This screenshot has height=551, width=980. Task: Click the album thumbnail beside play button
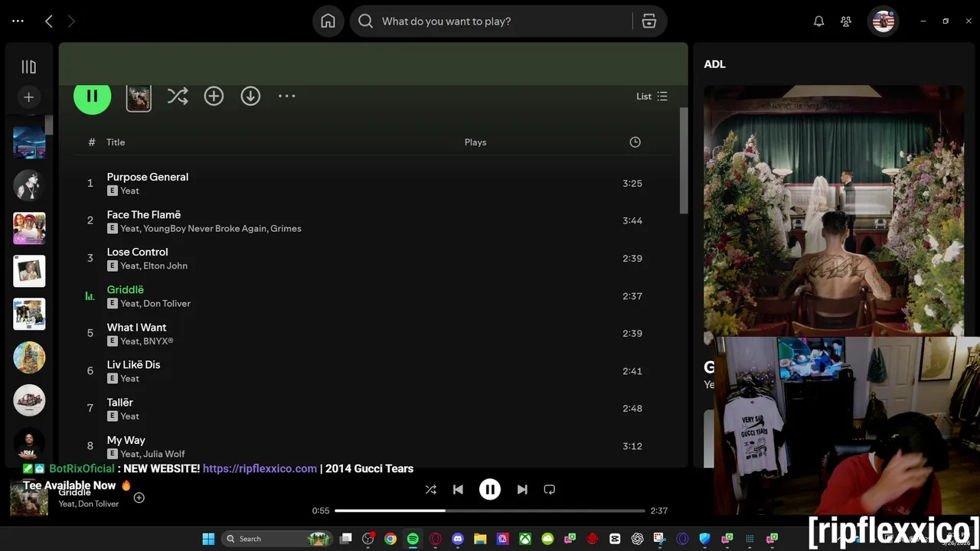click(139, 97)
